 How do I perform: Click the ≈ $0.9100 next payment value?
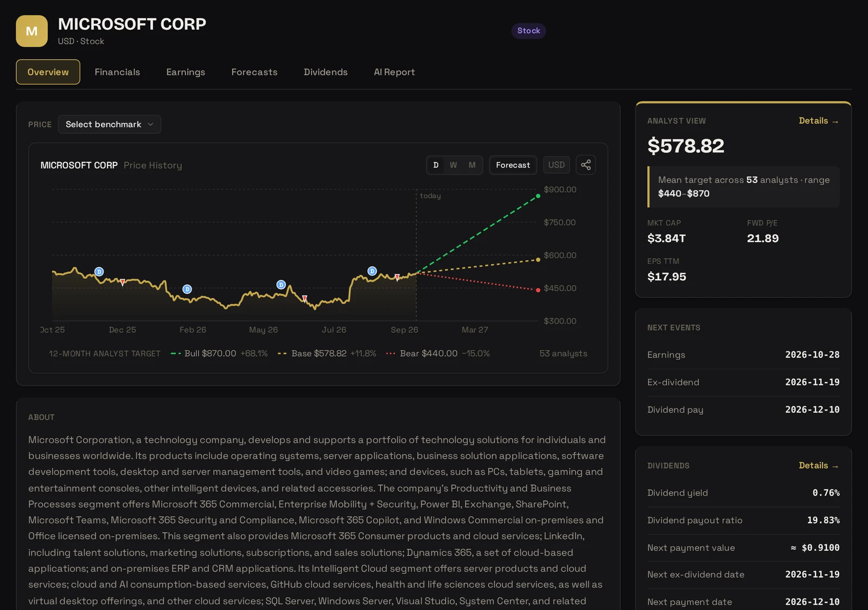pyautogui.click(x=815, y=548)
